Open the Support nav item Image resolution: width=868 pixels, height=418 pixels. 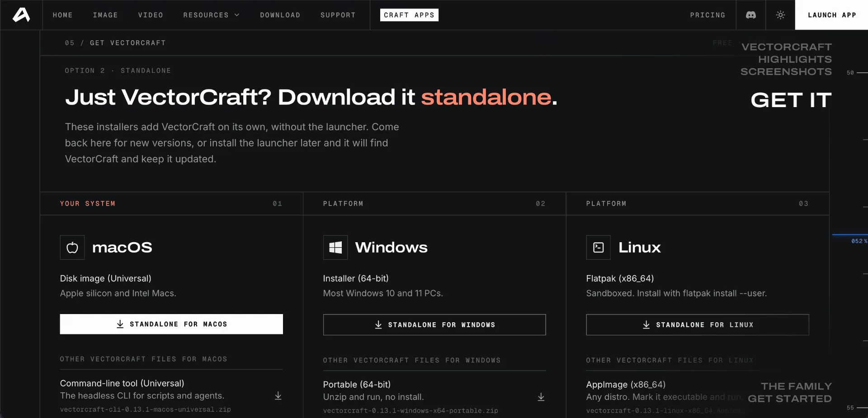(x=338, y=15)
